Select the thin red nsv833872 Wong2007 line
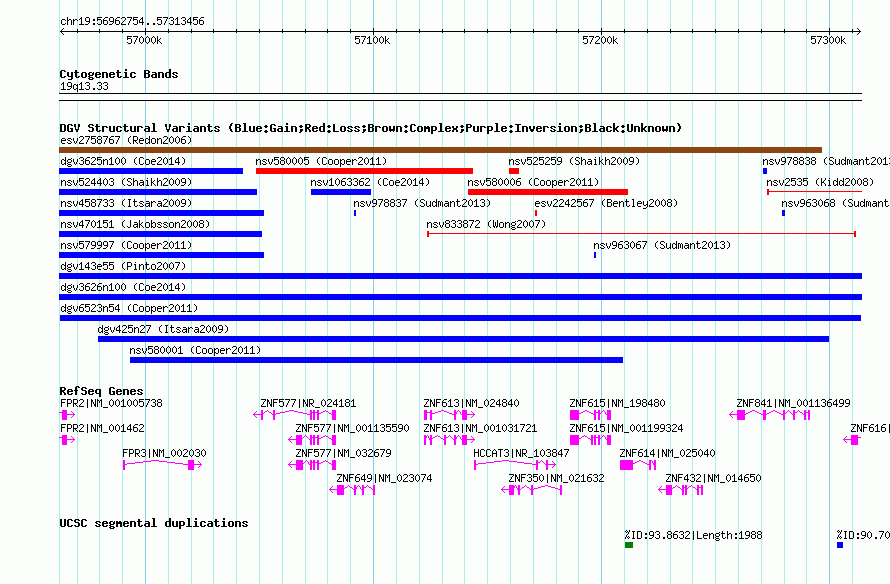Image resolution: width=890 pixels, height=584 pixels. [641, 234]
